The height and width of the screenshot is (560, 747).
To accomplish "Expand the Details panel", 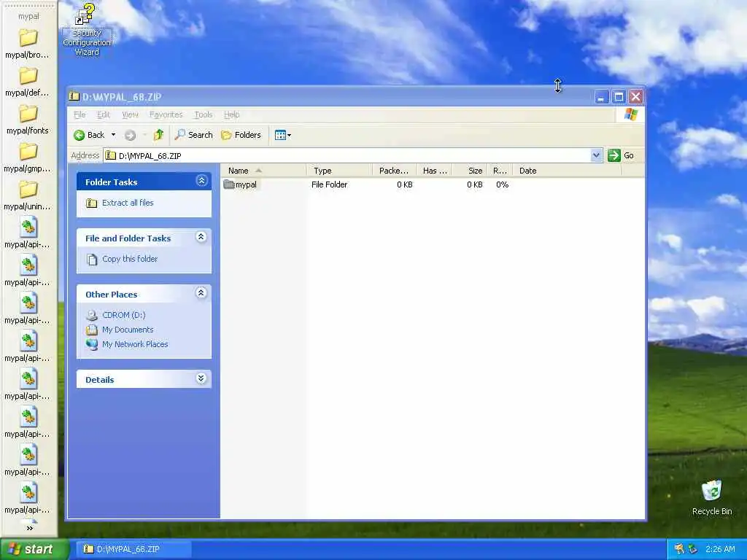I will [x=201, y=378].
